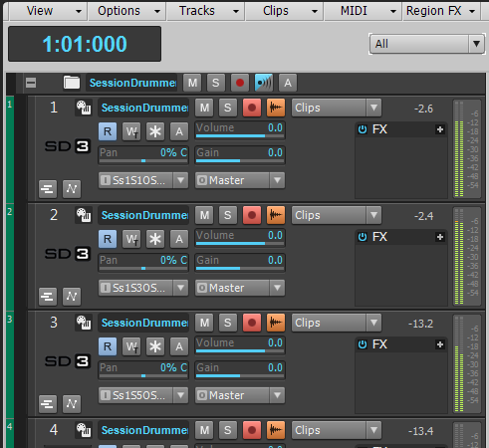The height and width of the screenshot is (448, 489).
Task: Toggle track 1 Write automation button
Action: click(x=131, y=131)
